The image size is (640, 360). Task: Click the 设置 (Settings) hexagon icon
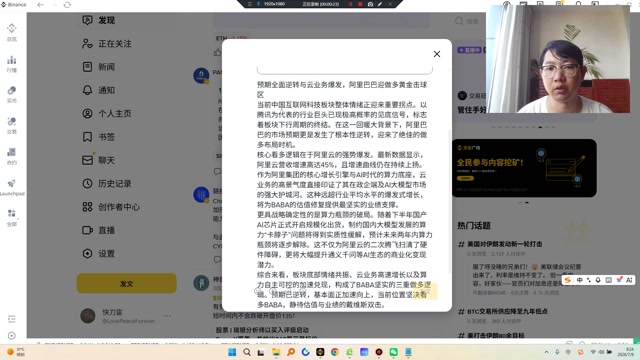[87, 253]
